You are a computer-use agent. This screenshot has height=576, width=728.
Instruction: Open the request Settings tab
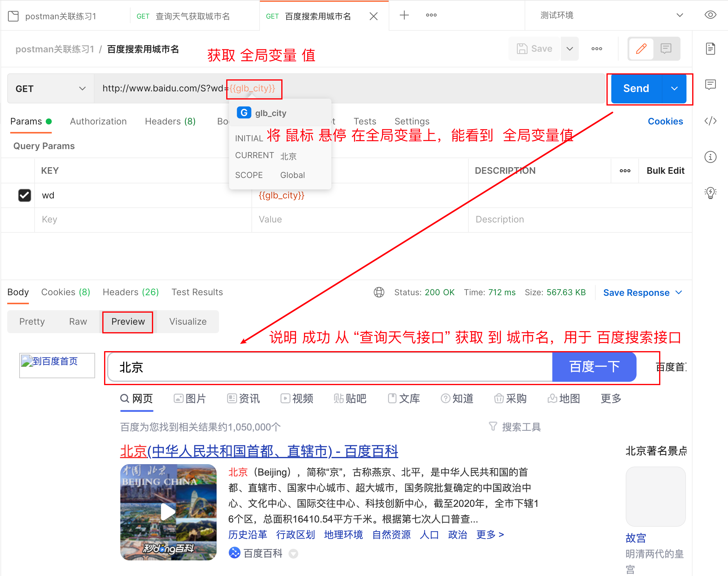[412, 121]
